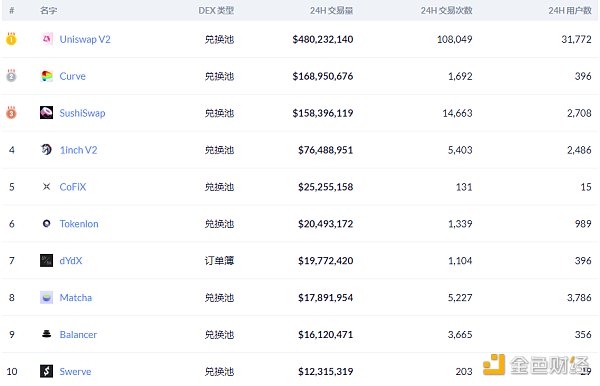Click the Swerve dollar logo icon
600x386 pixels.
click(x=47, y=371)
